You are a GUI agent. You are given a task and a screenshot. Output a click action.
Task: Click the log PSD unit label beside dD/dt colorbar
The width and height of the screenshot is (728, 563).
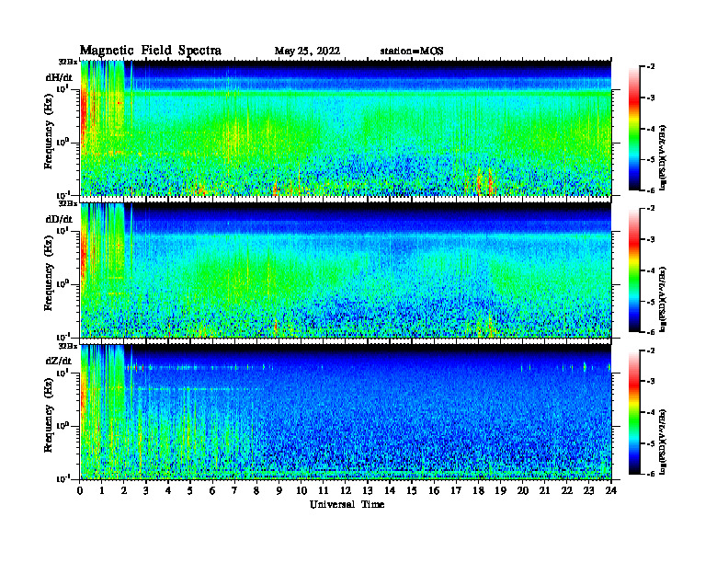pos(663,300)
